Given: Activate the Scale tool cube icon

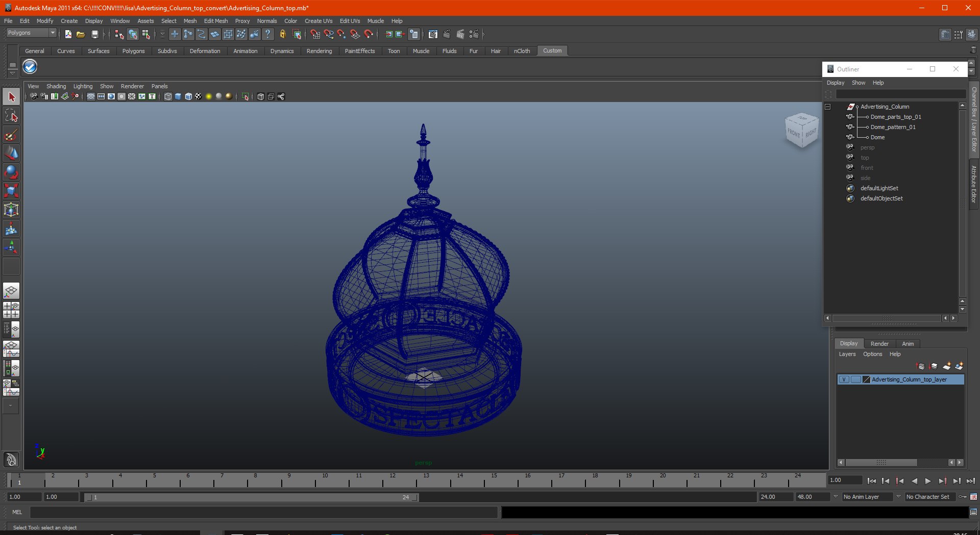Looking at the screenshot, I should 11,191.
